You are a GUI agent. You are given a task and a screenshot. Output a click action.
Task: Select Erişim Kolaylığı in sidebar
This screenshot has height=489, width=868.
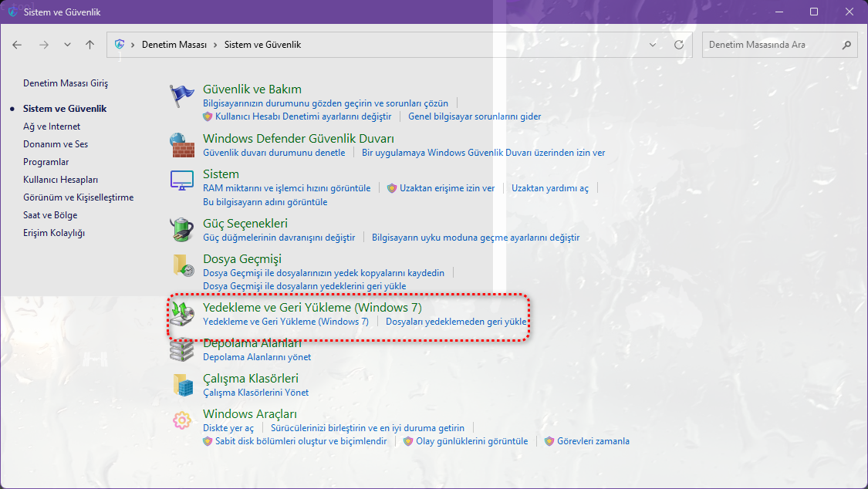[x=54, y=233]
